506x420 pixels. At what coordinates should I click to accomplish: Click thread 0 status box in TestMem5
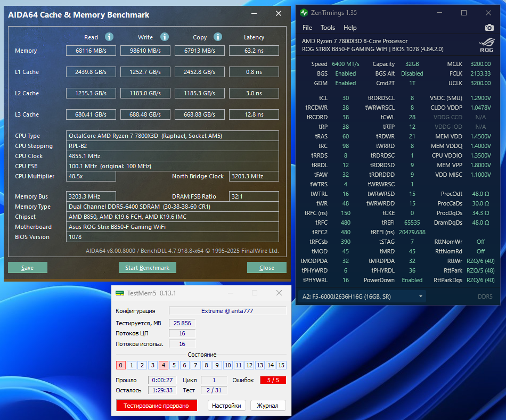click(x=121, y=365)
